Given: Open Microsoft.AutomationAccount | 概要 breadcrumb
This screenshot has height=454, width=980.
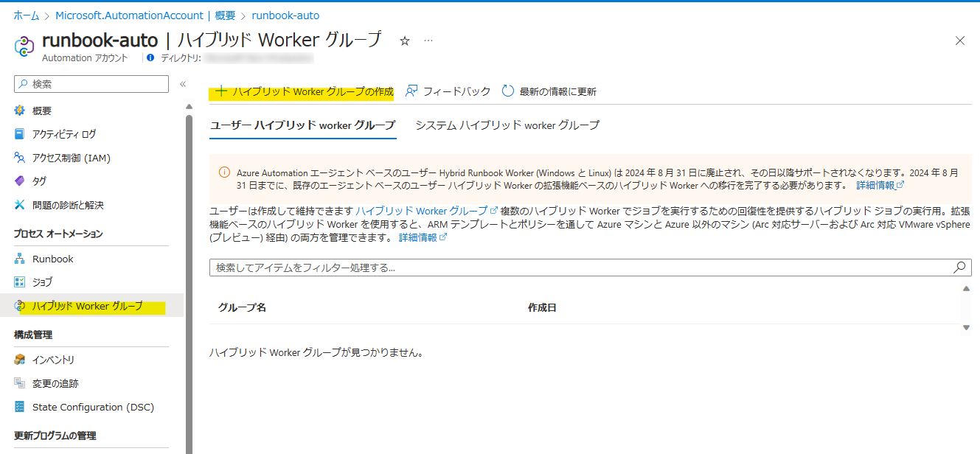Looking at the screenshot, I should coord(145,15).
